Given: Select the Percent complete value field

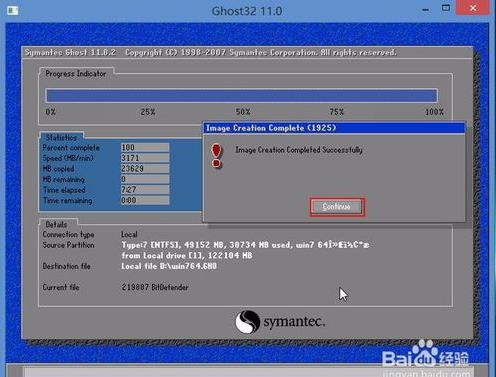Looking at the screenshot, I should pos(145,147).
